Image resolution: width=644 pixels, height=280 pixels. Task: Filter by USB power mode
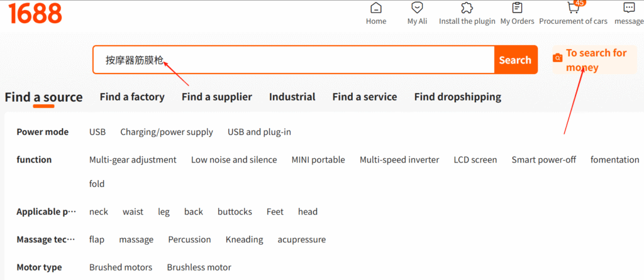tap(97, 132)
